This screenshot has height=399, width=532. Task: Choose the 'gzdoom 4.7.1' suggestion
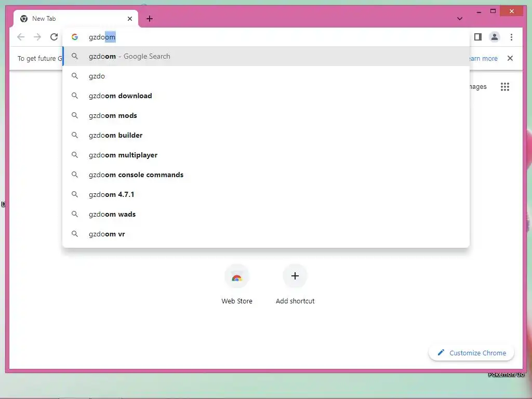coord(267,194)
